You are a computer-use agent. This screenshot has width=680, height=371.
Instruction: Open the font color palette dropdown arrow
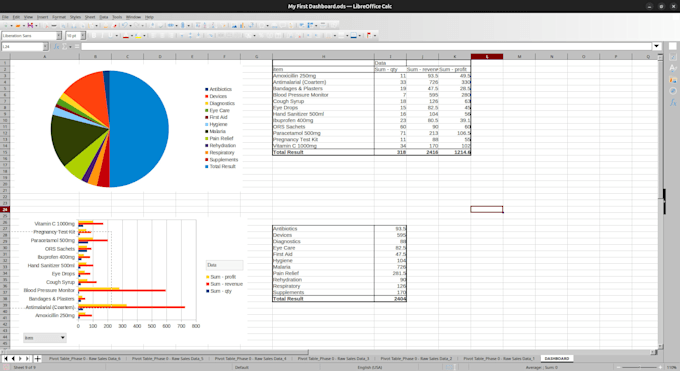coord(132,36)
